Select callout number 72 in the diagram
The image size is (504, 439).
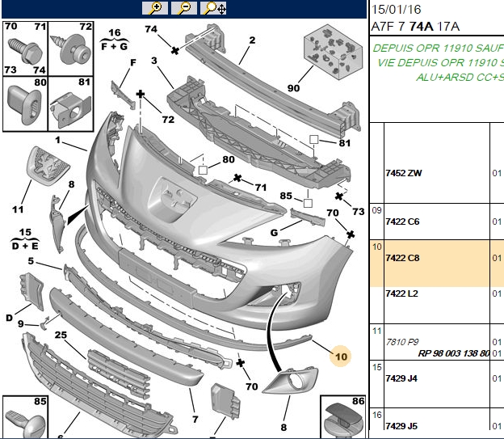click(x=168, y=120)
